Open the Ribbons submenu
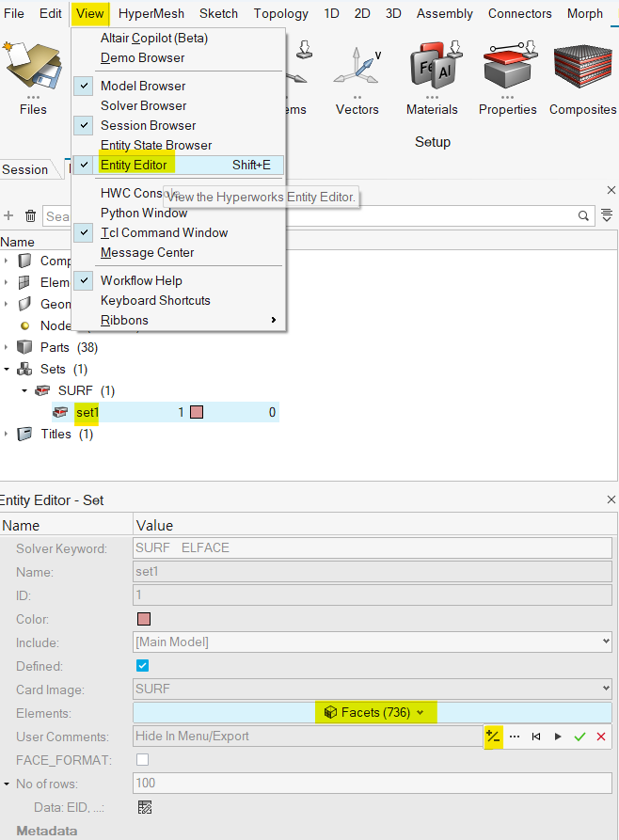The width and height of the screenshot is (619, 840). (178, 321)
